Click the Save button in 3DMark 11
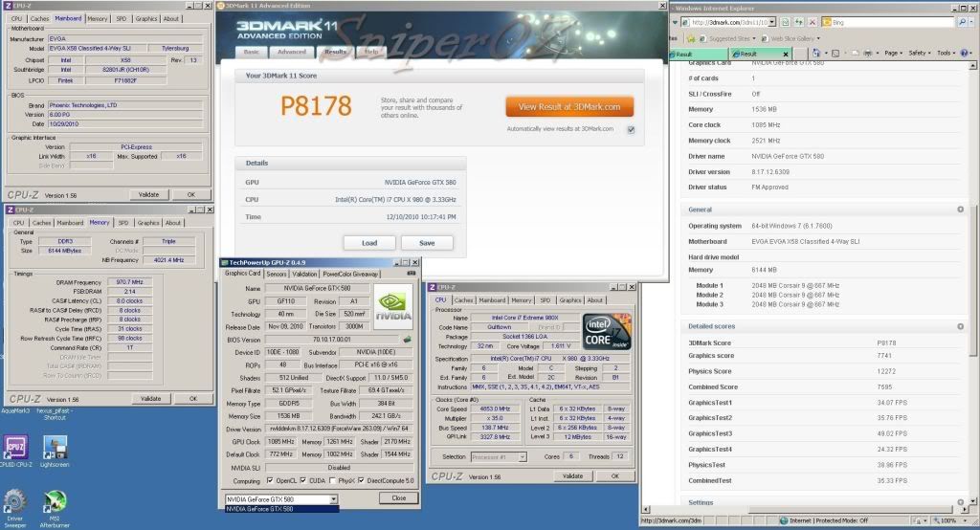The image size is (980, 530). point(427,243)
